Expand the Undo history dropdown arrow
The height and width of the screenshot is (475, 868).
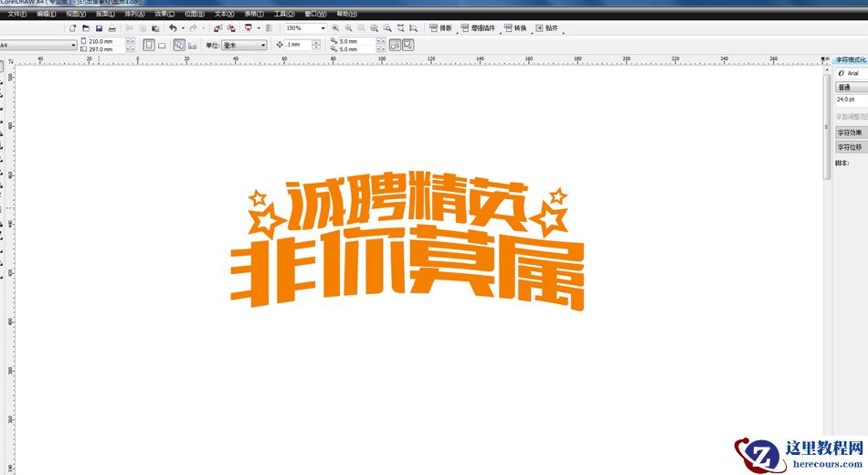[x=184, y=28]
